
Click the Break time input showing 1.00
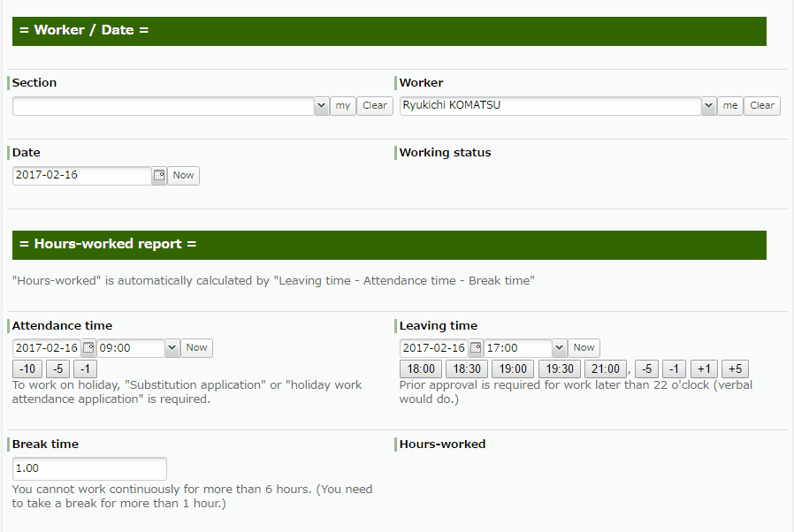(88, 468)
